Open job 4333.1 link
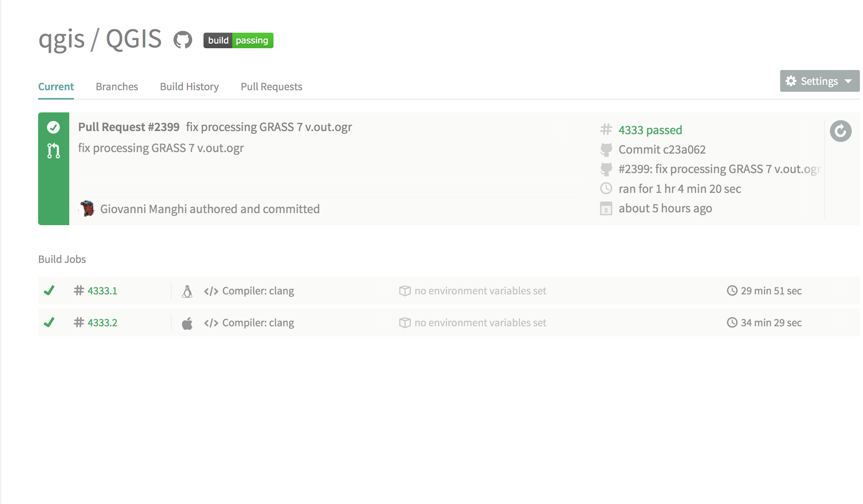Viewport: 863px width, 504px height. (x=102, y=291)
